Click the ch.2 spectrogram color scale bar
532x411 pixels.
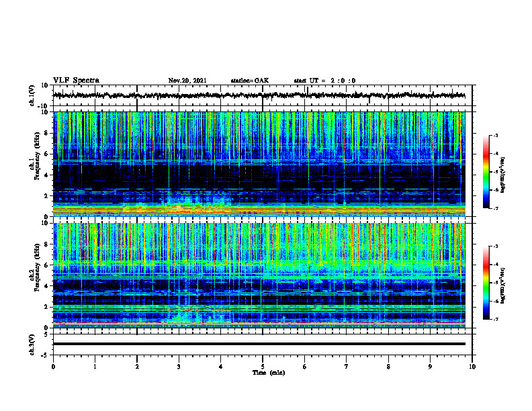[x=486, y=283]
